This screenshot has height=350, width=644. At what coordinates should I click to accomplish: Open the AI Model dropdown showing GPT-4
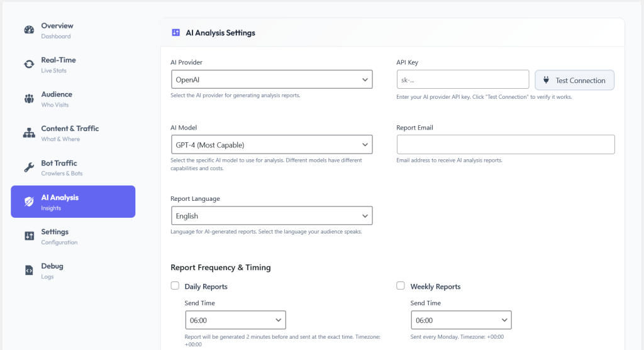coord(272,144)
